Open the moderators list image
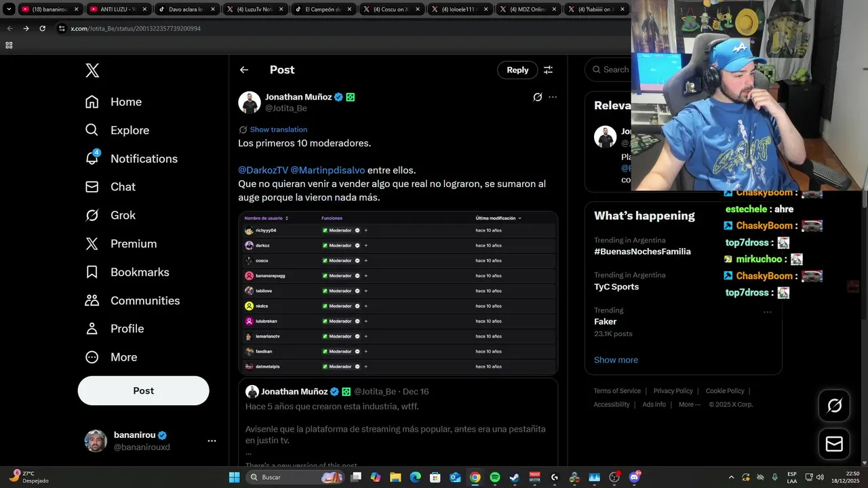The image size is (868, 488). 398,293
